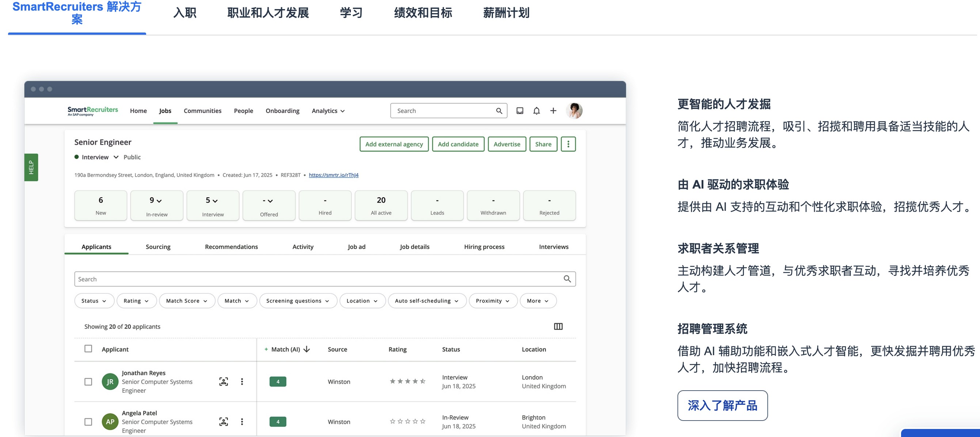
Task: Open the inbox messages icon
Action: click(520, 111)
